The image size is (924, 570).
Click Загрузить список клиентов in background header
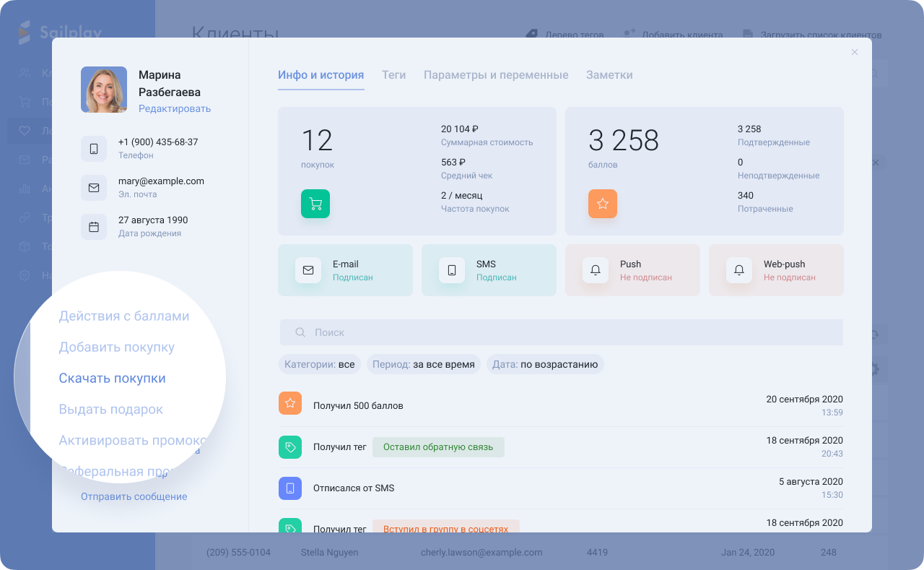point(812,35)
